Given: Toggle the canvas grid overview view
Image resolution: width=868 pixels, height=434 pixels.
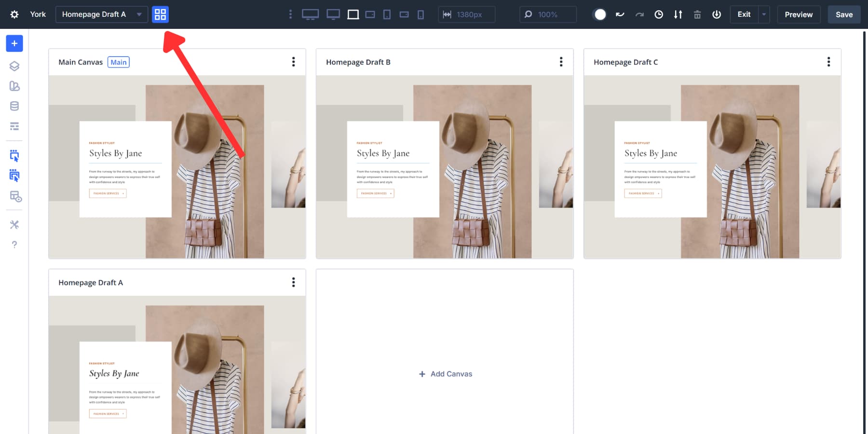Looking at the screenshot, I should coord(161,14).
